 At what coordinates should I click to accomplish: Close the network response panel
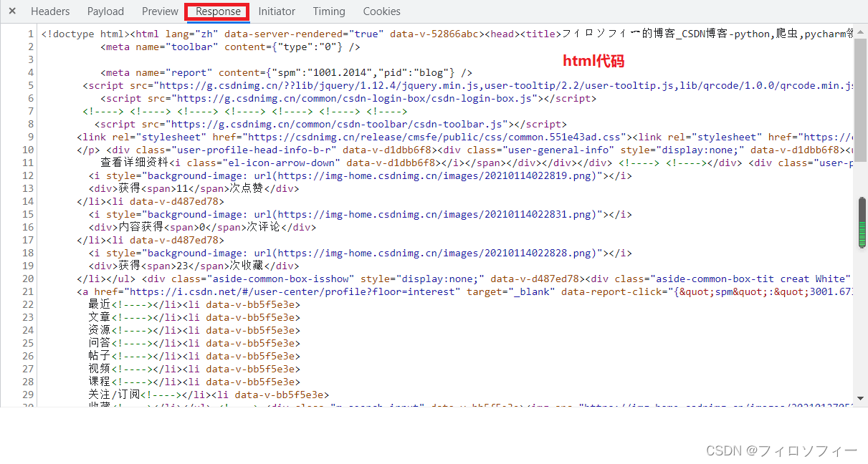[x=11, y=11]
